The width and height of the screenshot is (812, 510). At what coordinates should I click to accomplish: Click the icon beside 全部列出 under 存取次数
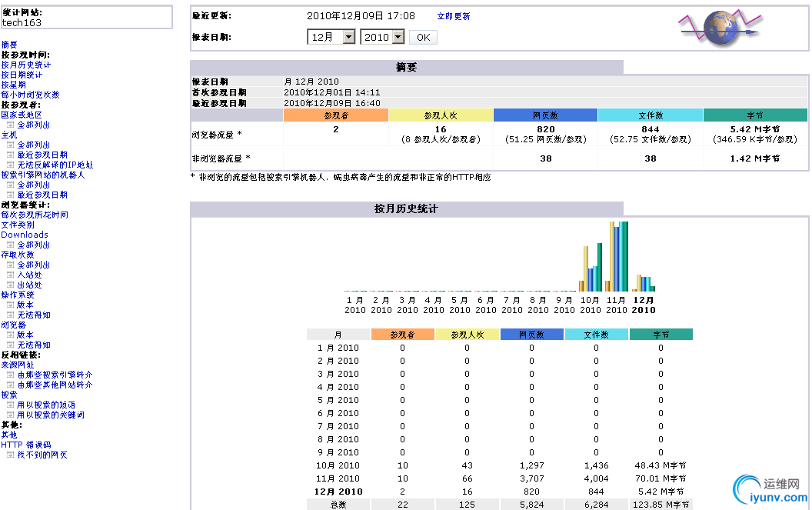click(x=10, y=265)
